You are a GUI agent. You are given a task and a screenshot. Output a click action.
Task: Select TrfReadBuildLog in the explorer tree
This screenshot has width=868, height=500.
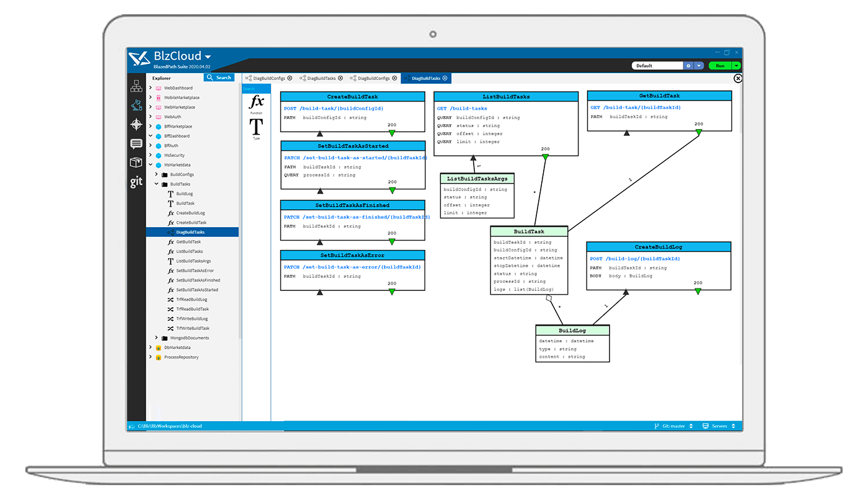point(192,300)
